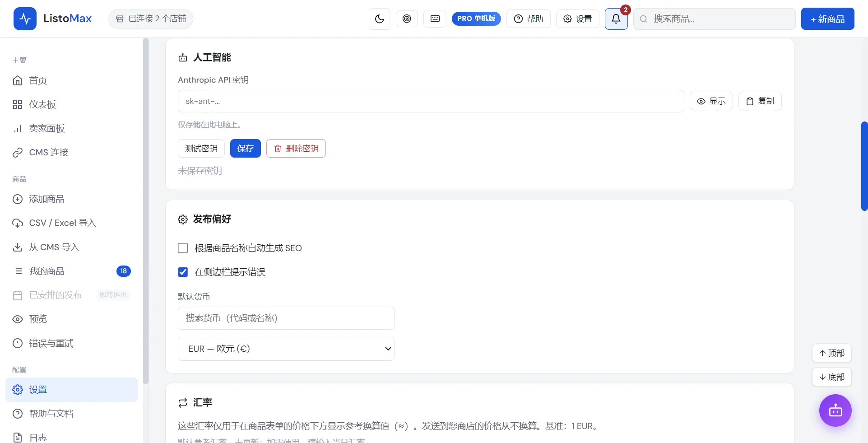Click the 搜索货币 search input
The height and width of the screenshot is (443, 868).
pyautogui.click(x=286, y=318)
